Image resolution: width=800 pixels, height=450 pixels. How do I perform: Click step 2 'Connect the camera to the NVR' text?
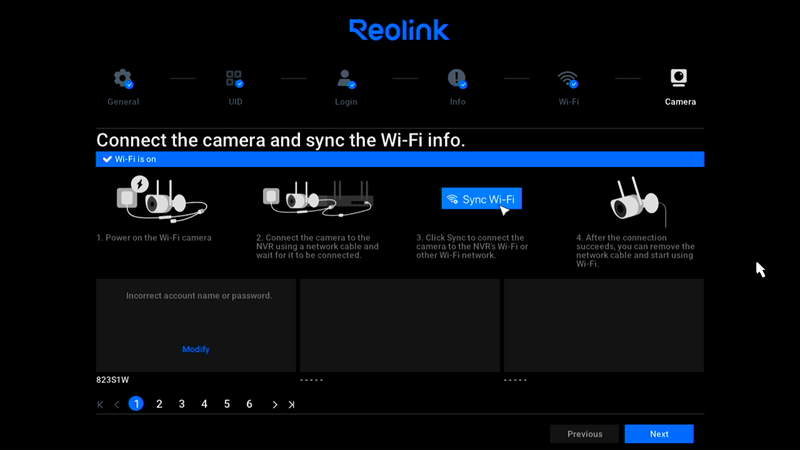pos(317,246)
